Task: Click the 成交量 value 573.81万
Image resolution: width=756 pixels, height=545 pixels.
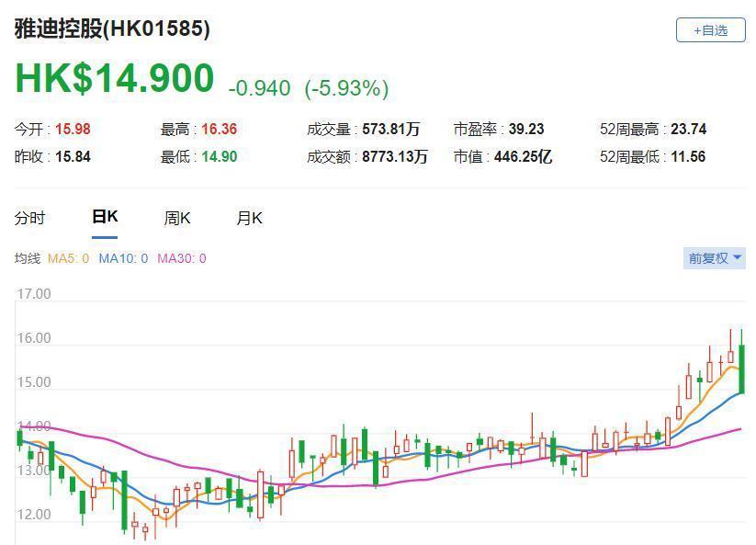Action: point(391,130)
